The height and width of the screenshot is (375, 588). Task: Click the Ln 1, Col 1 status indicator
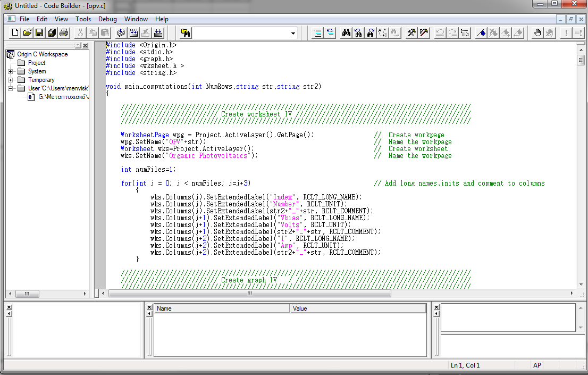pos(465,365)
